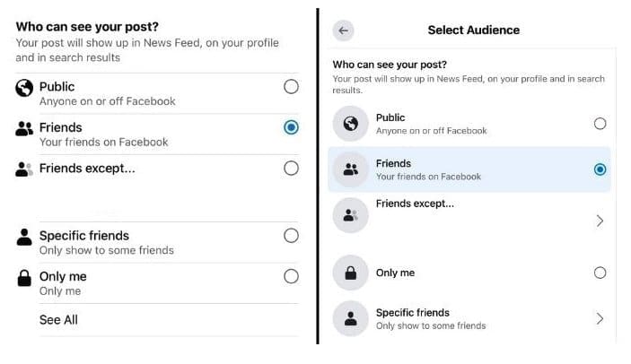Click the back arrow beside Select Audience
The image size is (631, 364).
[x=343, y=30]
